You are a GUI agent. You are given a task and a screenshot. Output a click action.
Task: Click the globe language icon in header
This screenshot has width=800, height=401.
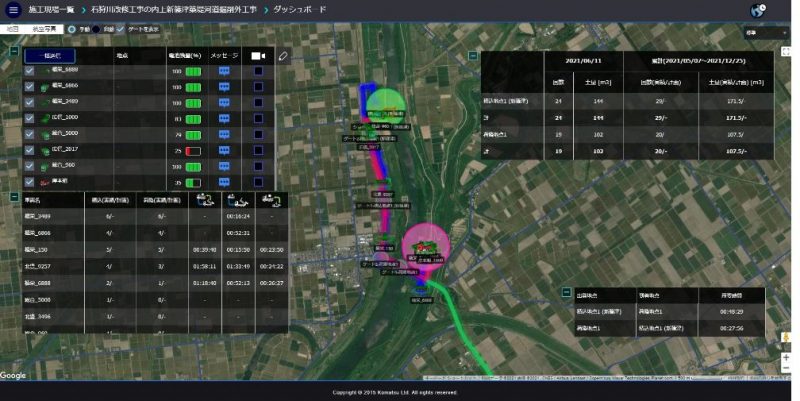758,10
